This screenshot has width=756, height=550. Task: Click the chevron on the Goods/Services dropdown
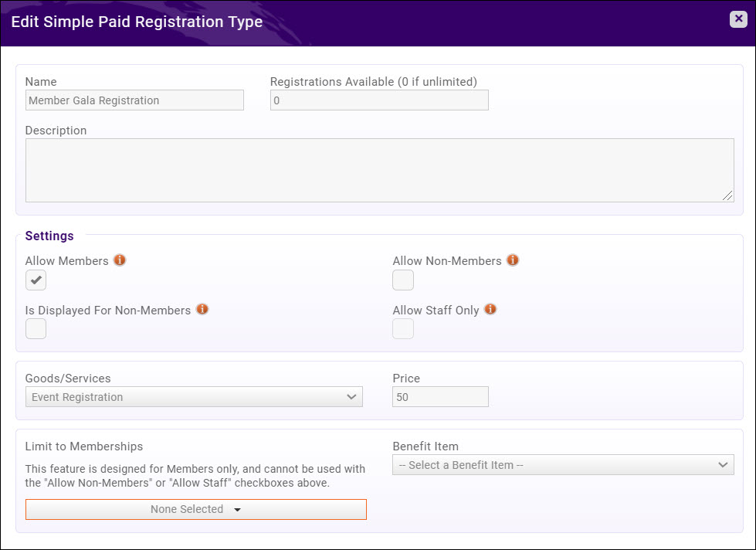point(353,396)
